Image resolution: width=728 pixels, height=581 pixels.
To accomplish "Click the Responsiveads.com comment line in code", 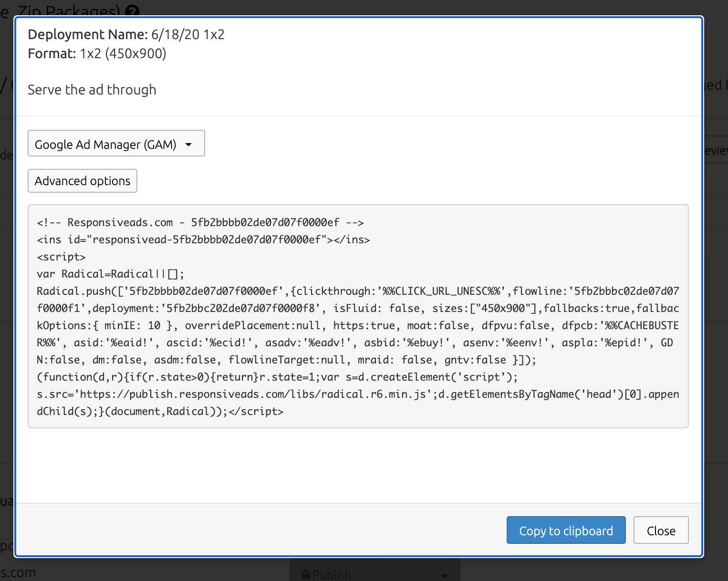I will point(200,222).
